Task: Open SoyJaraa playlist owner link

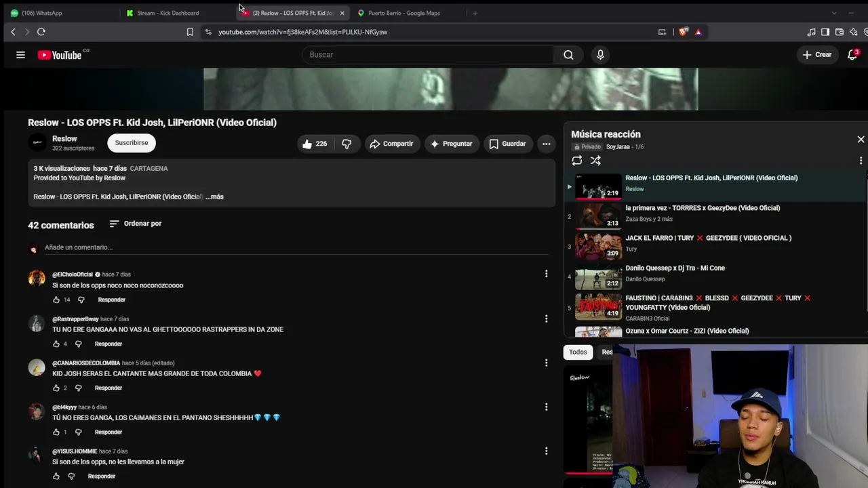Action: pos(617,147)
